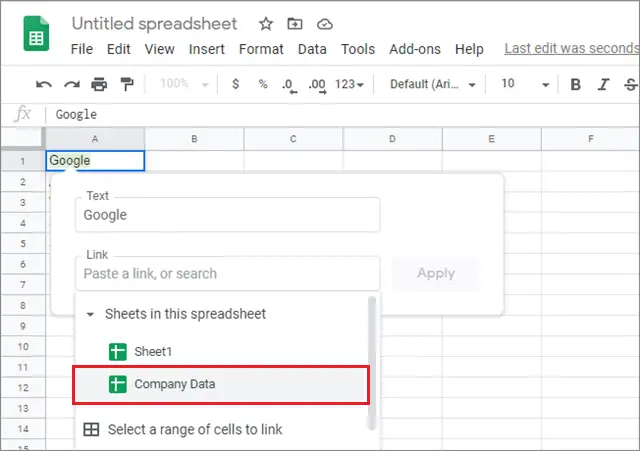Image resolution: width=640 pixels, height=451 pixels.
Task: Click the Redo arrow
Action: [72, 84]
